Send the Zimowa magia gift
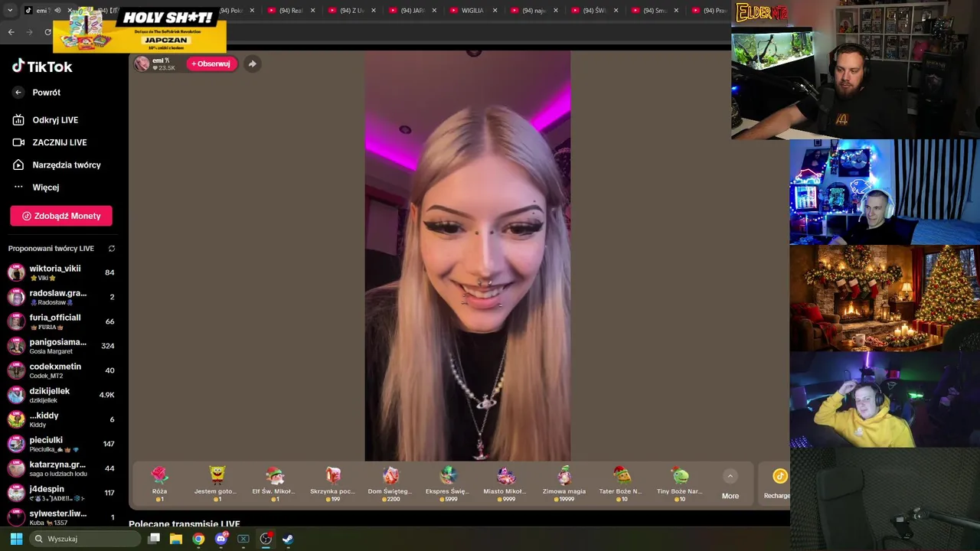 pyautogui.click(x=564, y=484)
